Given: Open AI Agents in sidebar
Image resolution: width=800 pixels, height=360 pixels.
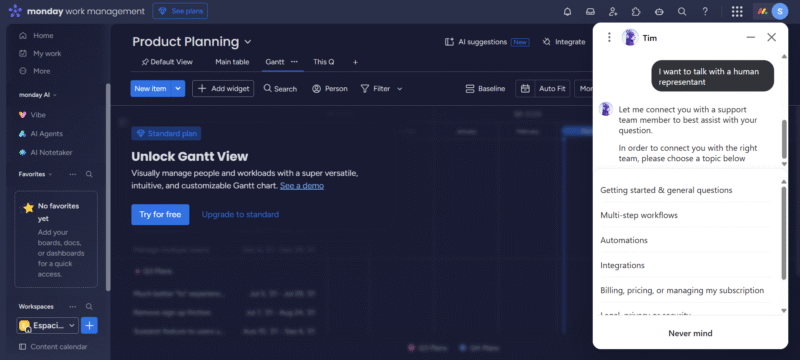Looking at the screenshot, I should 46,134.
